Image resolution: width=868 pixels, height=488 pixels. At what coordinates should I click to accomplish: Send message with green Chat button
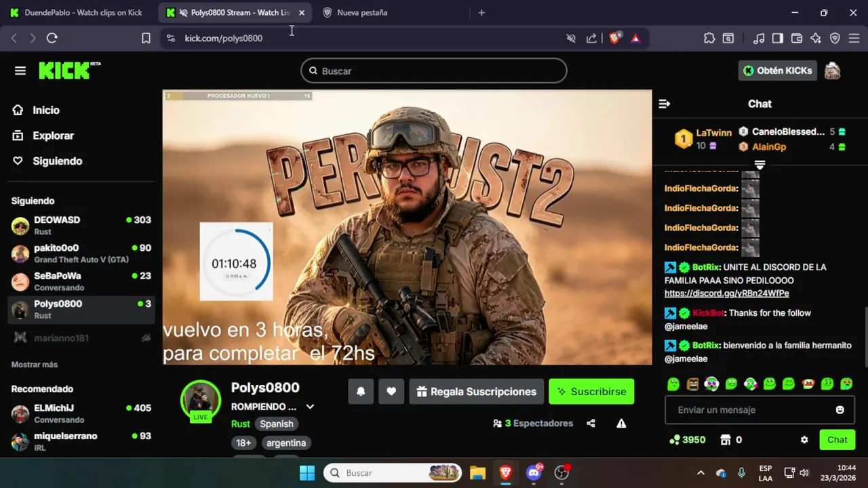pyautogui.click(x=837, y=440)
